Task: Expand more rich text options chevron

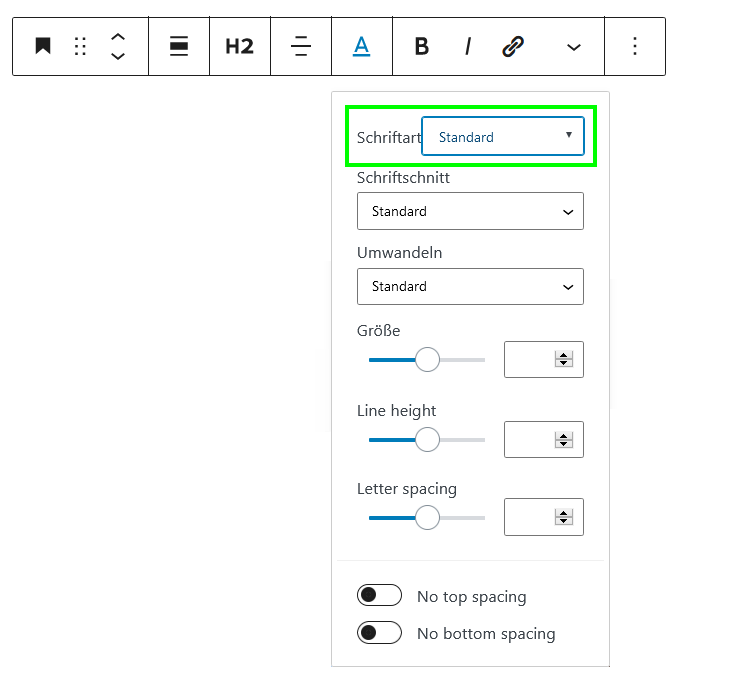Action: click(x=574, y=47)
